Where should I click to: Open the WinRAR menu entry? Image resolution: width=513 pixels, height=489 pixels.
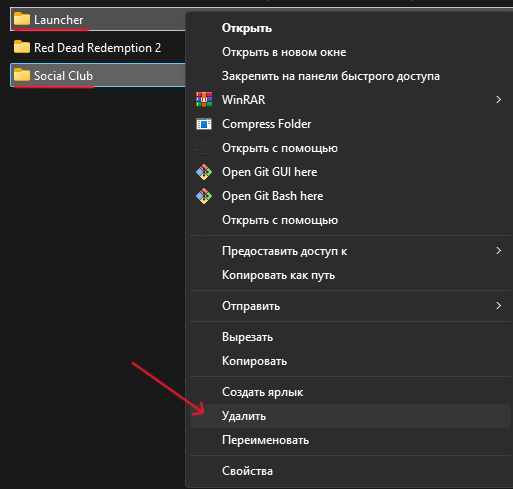[x=350, y=100]
